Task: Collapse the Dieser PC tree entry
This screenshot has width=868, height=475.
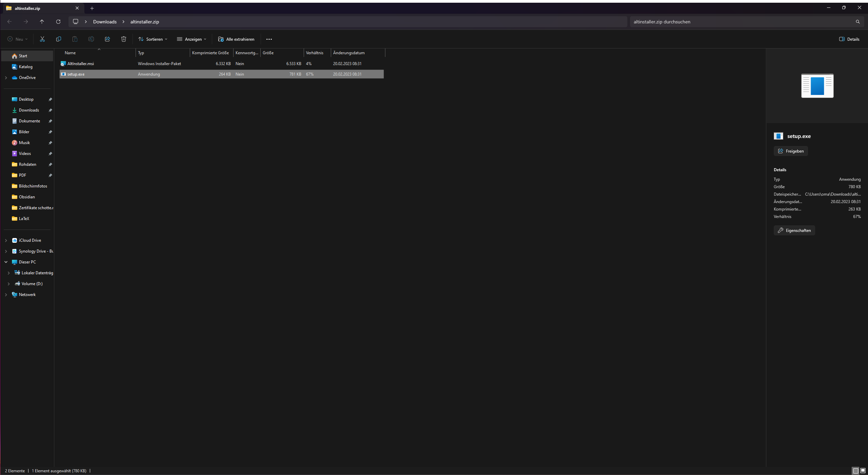Action: click(5, 262)
